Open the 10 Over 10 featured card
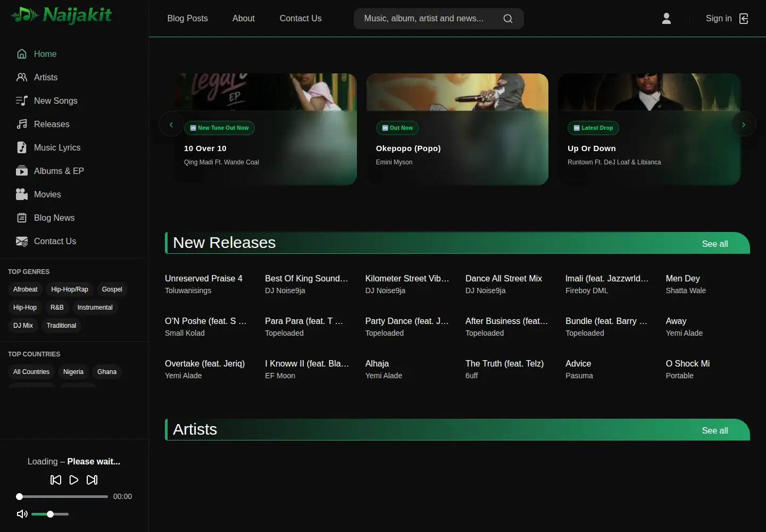 click(266, 129)
